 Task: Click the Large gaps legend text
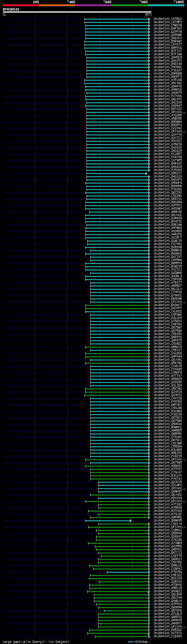tap(36, 642)
